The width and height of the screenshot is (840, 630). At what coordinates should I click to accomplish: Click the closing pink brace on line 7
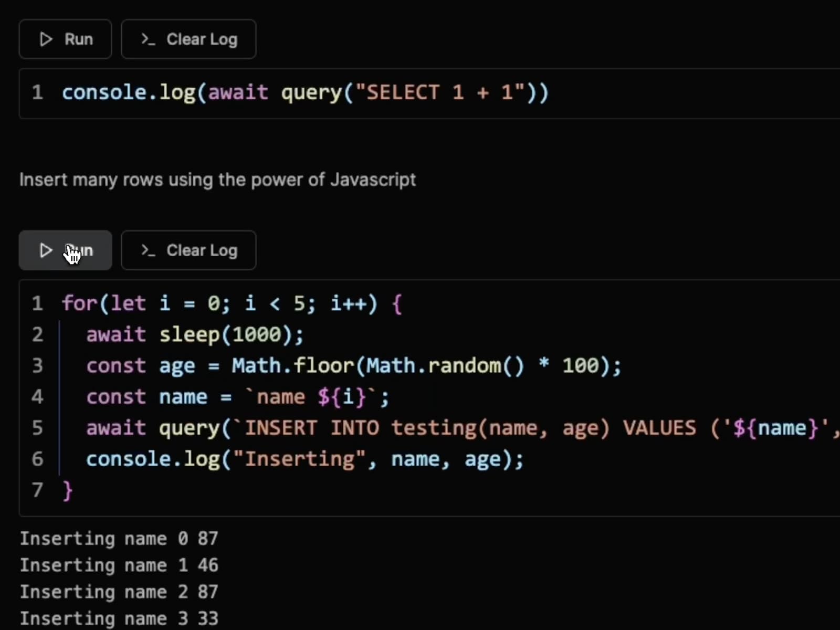coord(67,490)
